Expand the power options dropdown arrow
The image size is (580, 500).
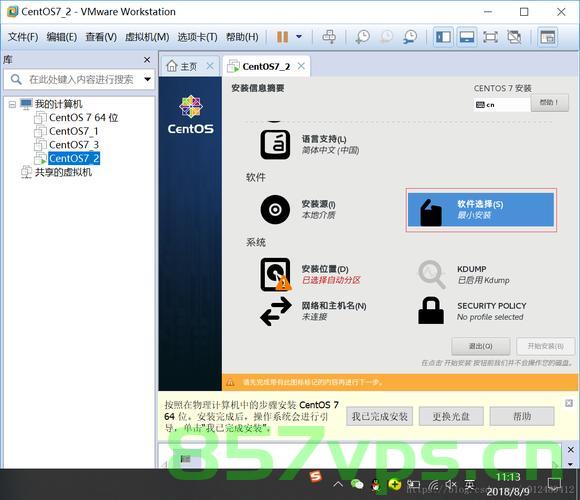[x=299, y=37]
